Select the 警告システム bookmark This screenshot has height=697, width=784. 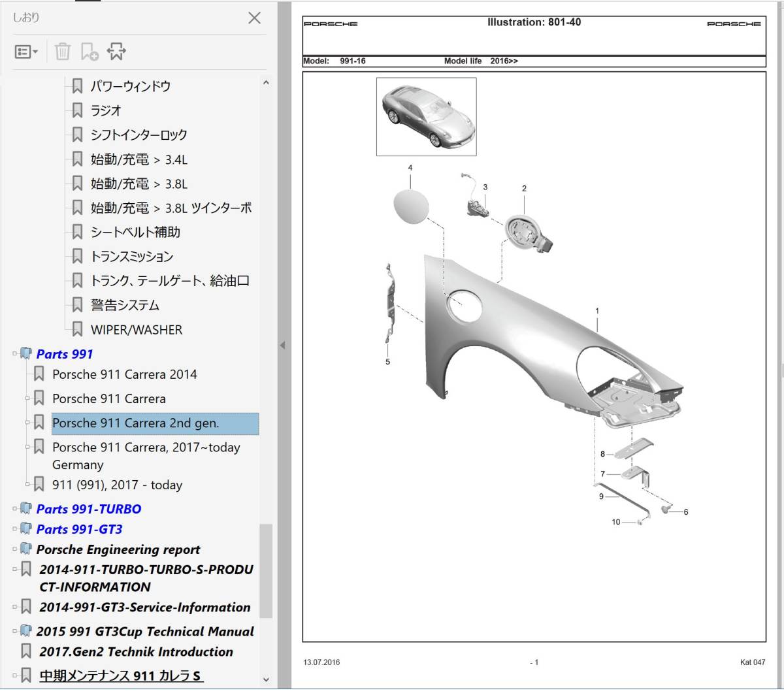(x=125, y=305)
